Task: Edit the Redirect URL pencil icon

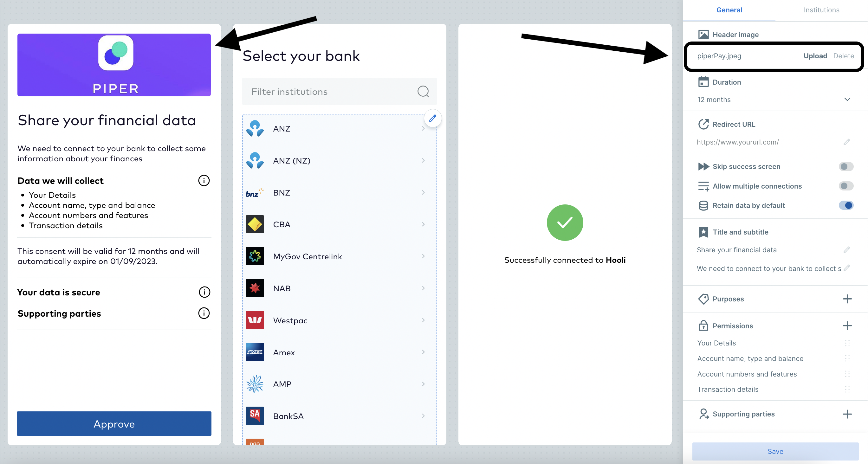Action: pos(847,142)
